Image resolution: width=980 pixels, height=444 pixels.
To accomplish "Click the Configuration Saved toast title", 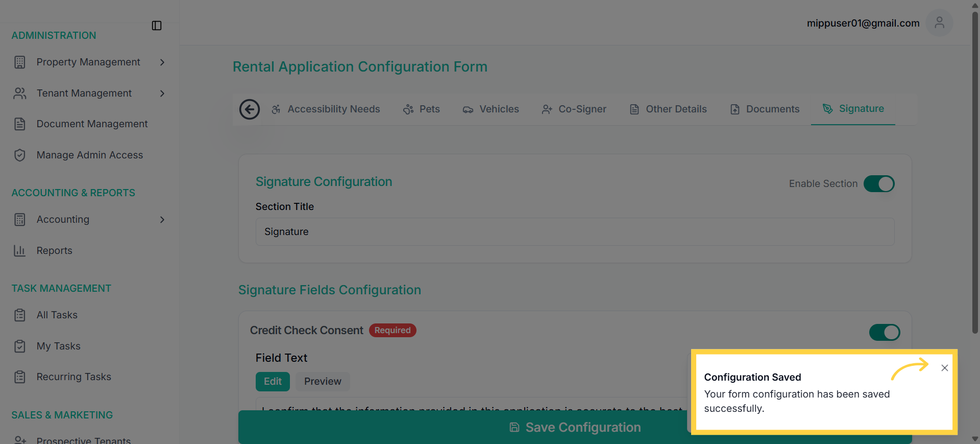I will pyautogui.click(x=752, y=377).
